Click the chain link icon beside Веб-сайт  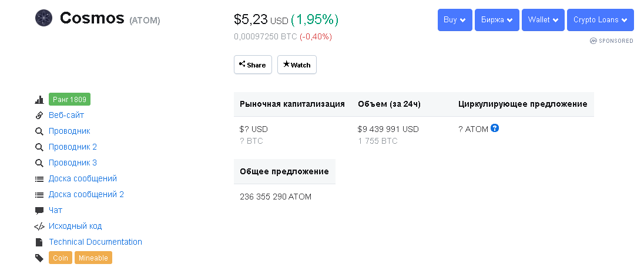[x=39, y=116]
